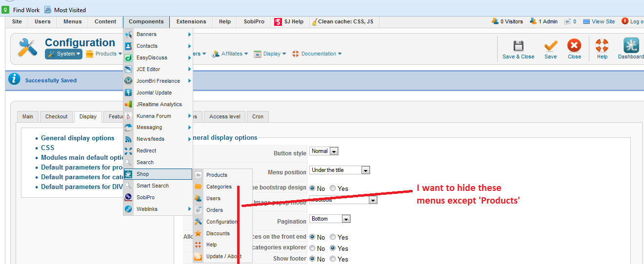Click the JCE Editor icon
The image size is (644, 264).
click(x=128, y=70)
